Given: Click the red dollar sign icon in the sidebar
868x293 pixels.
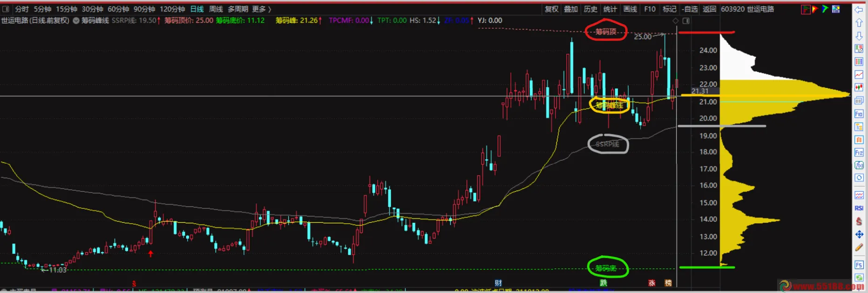Looking at the screenshot, I should [859, 221].
